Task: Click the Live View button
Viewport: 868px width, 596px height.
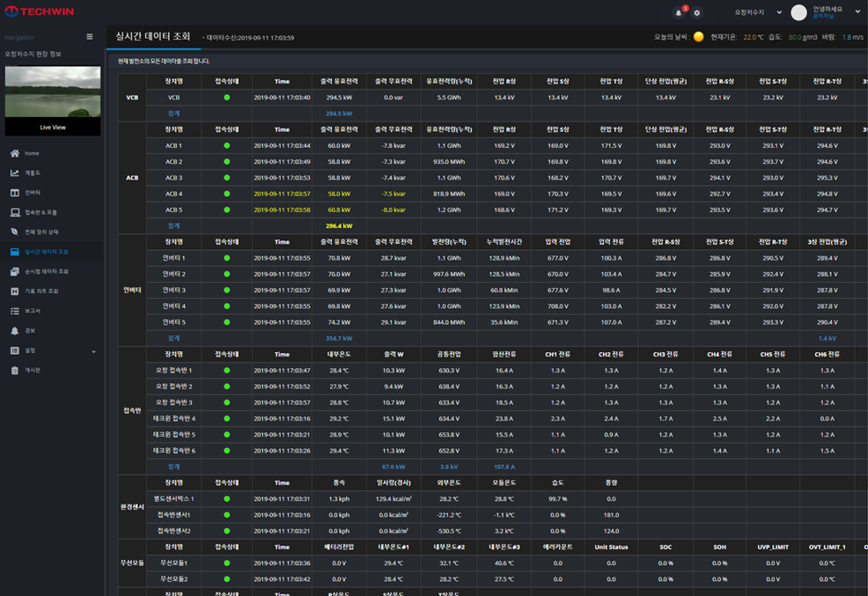Action: pyautogui.click(x=53, y=128)
